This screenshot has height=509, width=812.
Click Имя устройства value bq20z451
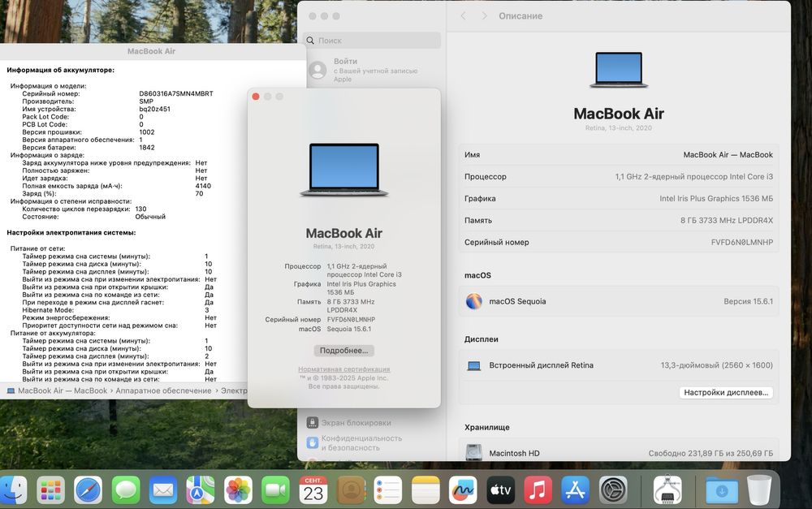pos(154,110)
